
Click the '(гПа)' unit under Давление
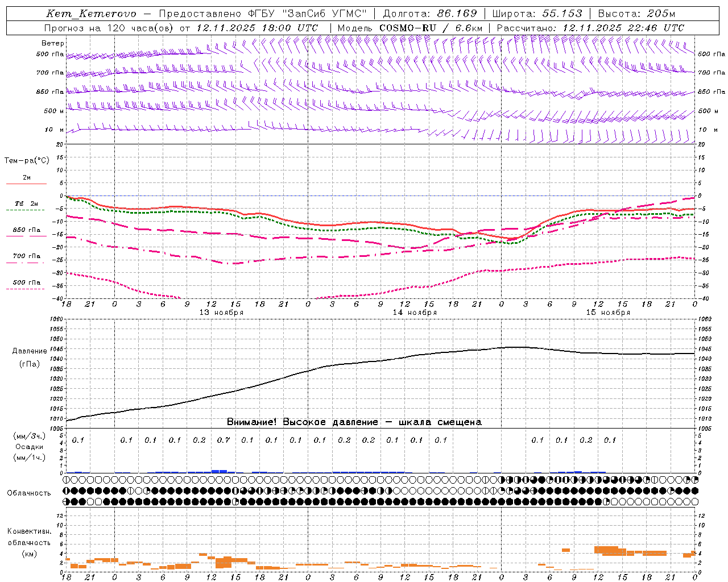[x=30, y=364]
